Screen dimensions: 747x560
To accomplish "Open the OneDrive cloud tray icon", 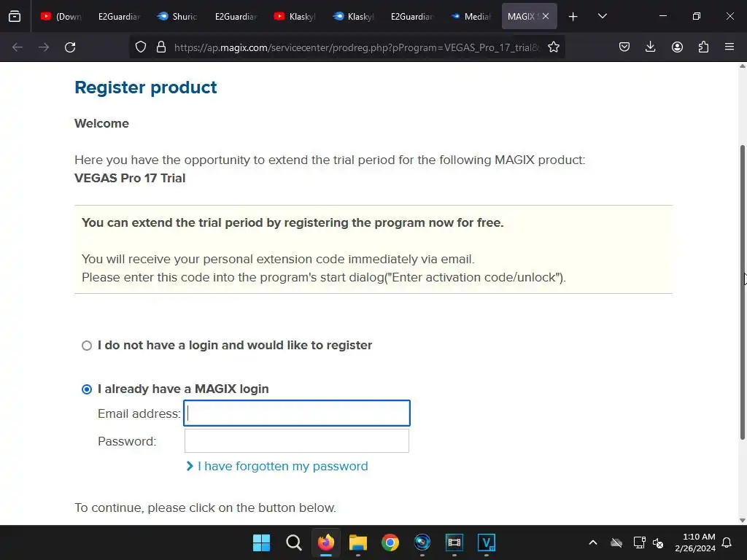I will 616,542.
